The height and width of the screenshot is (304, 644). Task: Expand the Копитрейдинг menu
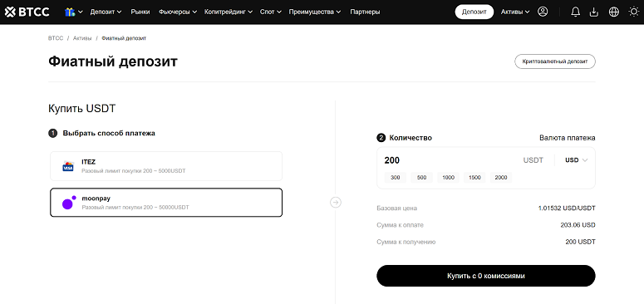click(x=229, y=12)
